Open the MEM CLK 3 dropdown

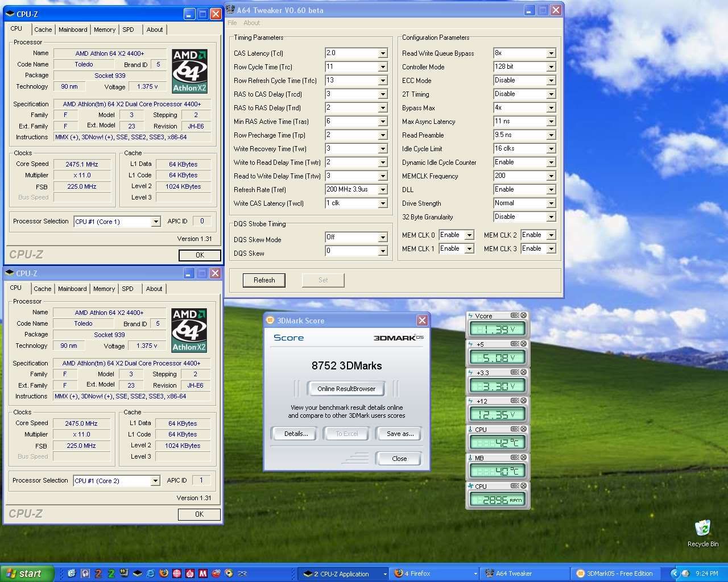point(551,249)
